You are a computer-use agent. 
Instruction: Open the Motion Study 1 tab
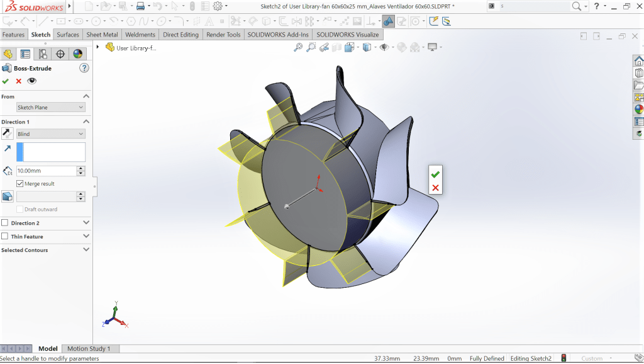[x=89, y=349]
